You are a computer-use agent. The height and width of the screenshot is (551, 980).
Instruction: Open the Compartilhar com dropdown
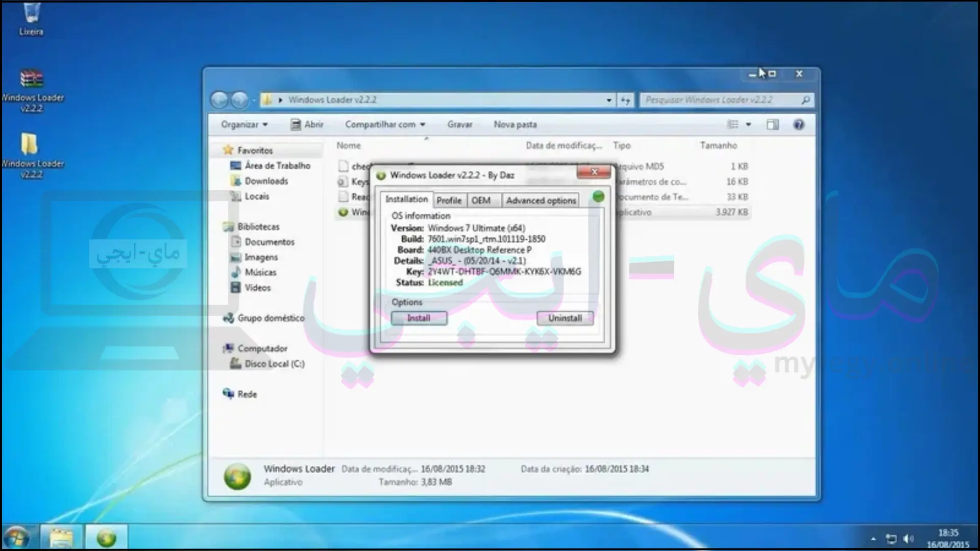coord(385,124)
